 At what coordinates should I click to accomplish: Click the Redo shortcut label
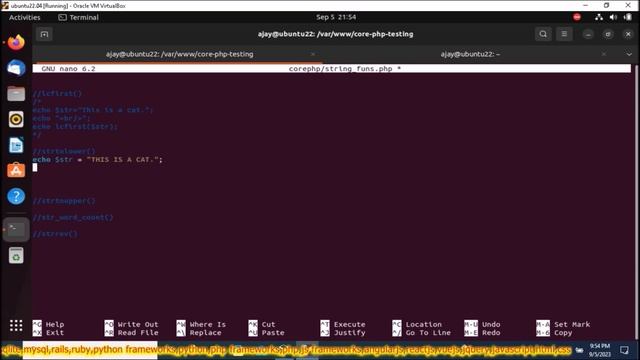click(x=491, y=333)
